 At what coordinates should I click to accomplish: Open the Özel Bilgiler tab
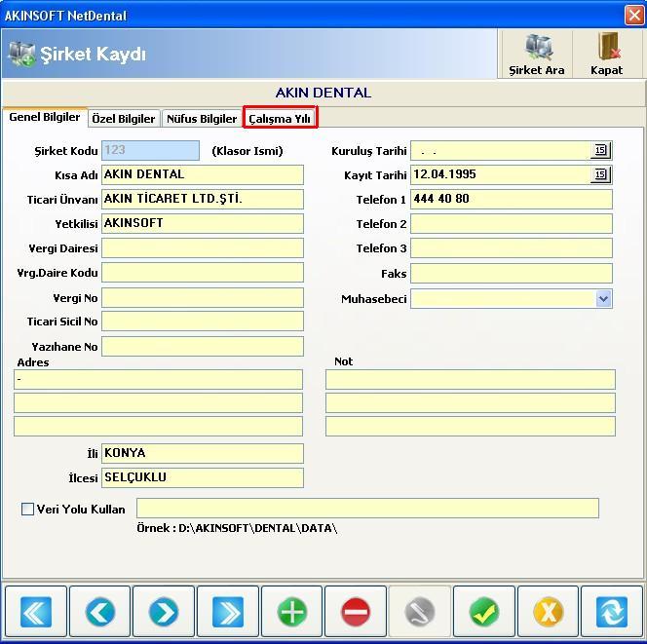pos(124,119)
